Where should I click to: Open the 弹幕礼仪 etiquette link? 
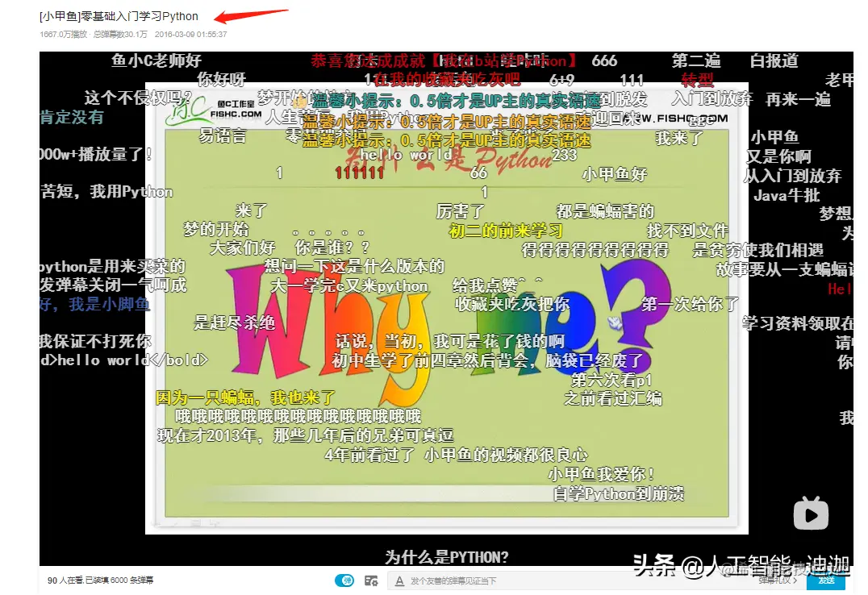coord(777,580)
